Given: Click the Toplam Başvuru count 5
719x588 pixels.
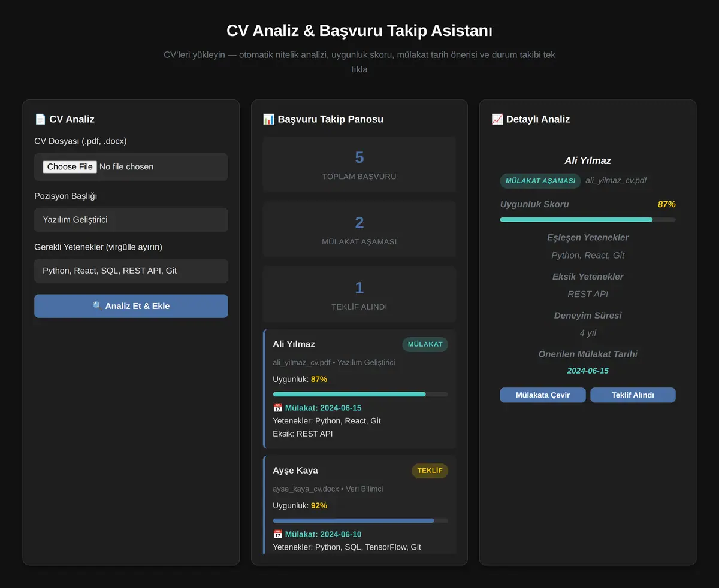Looking at the screenshot, I should click(x=359, y=157).
